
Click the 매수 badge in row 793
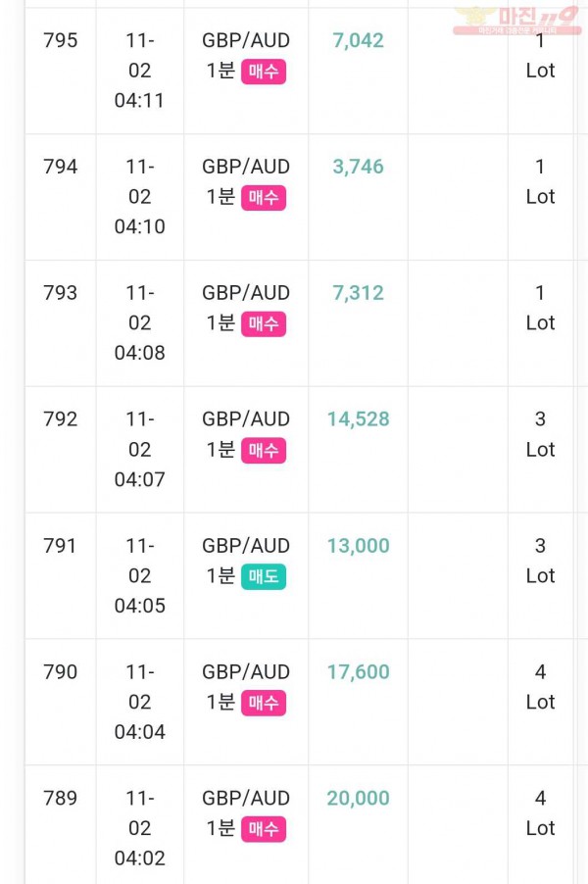pos(264,324)
